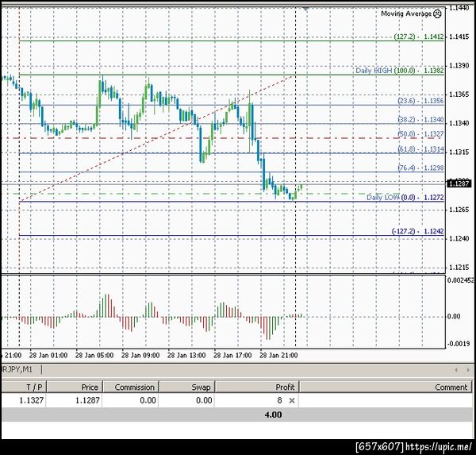
Task: Click the indicator scale value -0.0019
Action: point(459,344)
